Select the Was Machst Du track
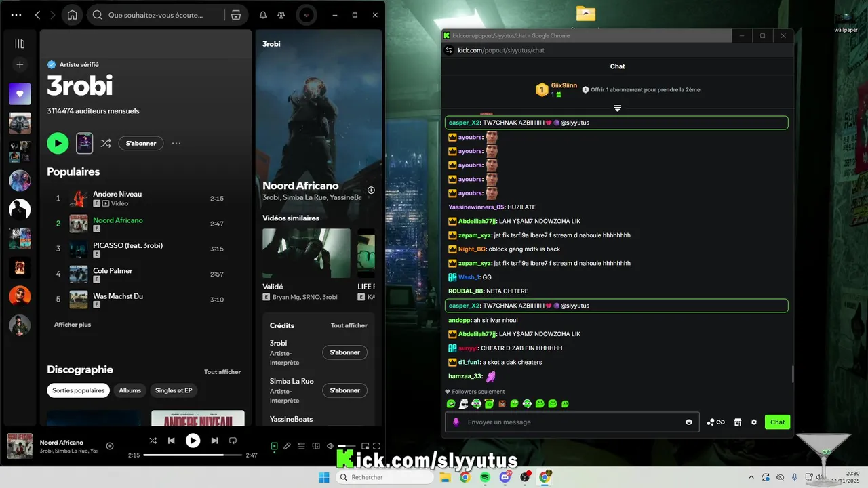This screenshot has height=488, width=868. click(x=146, y=299)
